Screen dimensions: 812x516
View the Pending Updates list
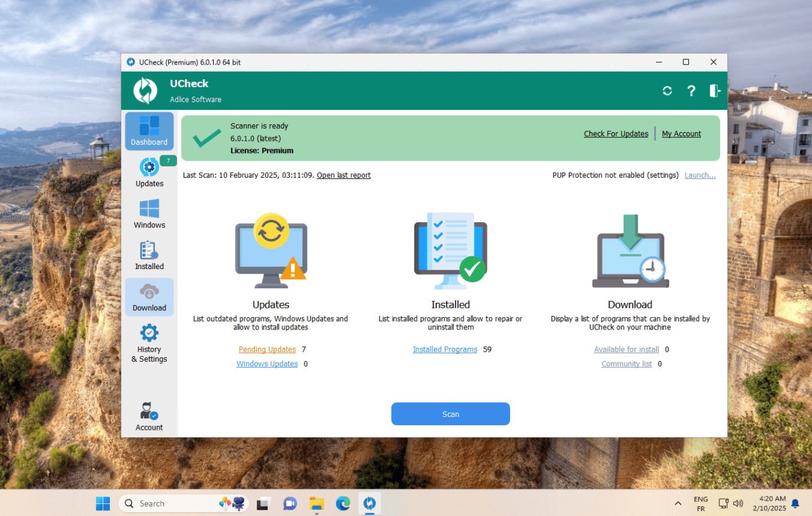point(266,349)
